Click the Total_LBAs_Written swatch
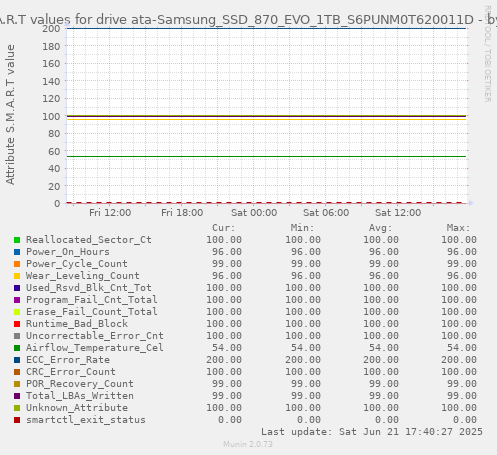 17,396
